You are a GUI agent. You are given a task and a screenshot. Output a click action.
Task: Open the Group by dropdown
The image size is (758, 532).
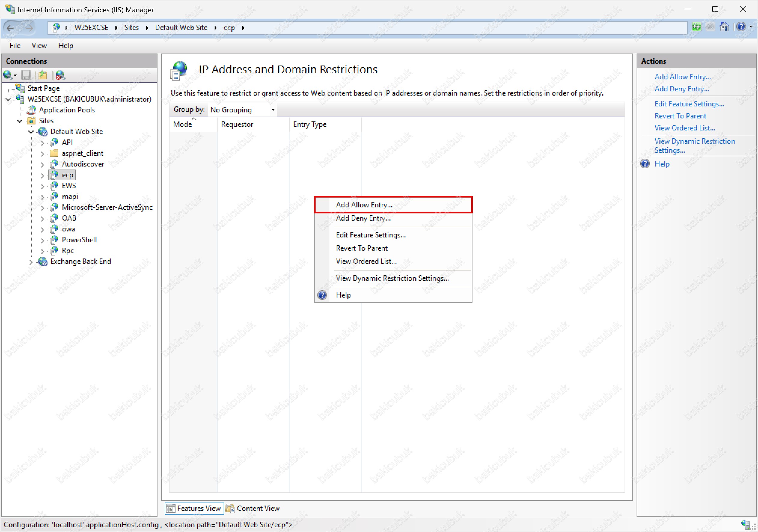coord(242,110)
